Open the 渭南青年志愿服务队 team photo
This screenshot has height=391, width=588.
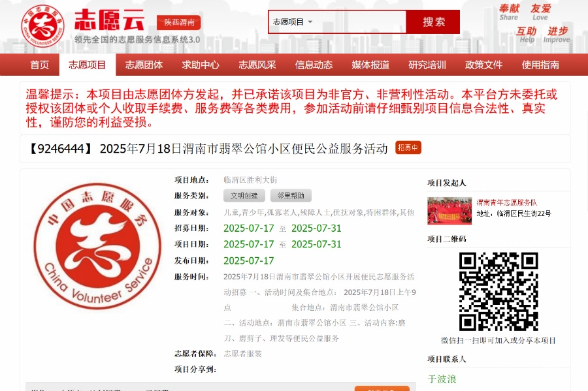tap(450, 211)
